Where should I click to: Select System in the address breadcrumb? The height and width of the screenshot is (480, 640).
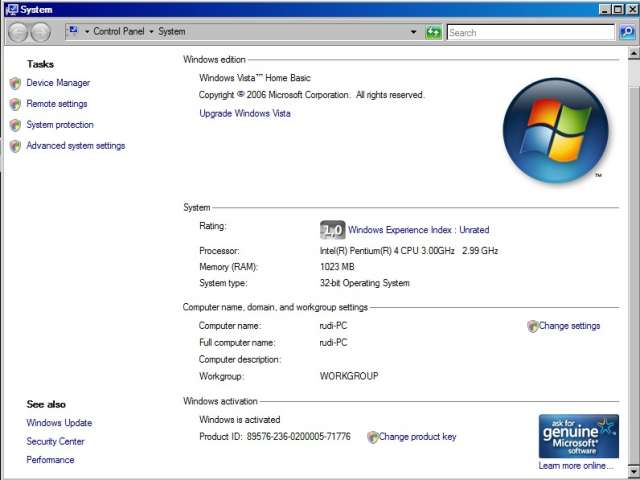[171, 31]
